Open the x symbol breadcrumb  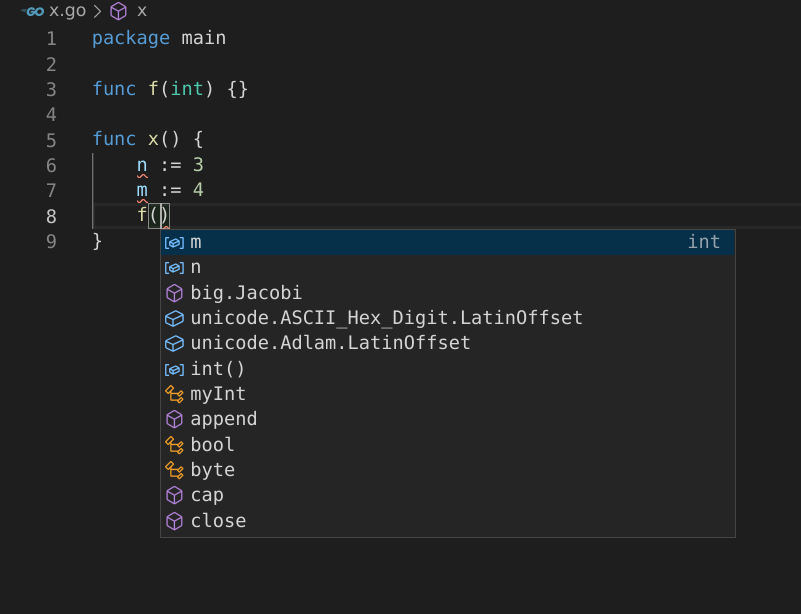[142, 11]
